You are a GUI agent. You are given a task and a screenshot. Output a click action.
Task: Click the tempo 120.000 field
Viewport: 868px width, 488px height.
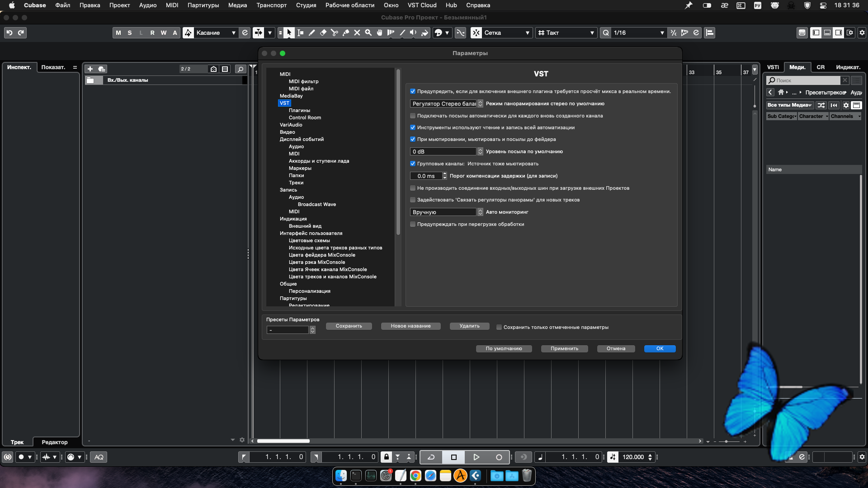(632, 457)
